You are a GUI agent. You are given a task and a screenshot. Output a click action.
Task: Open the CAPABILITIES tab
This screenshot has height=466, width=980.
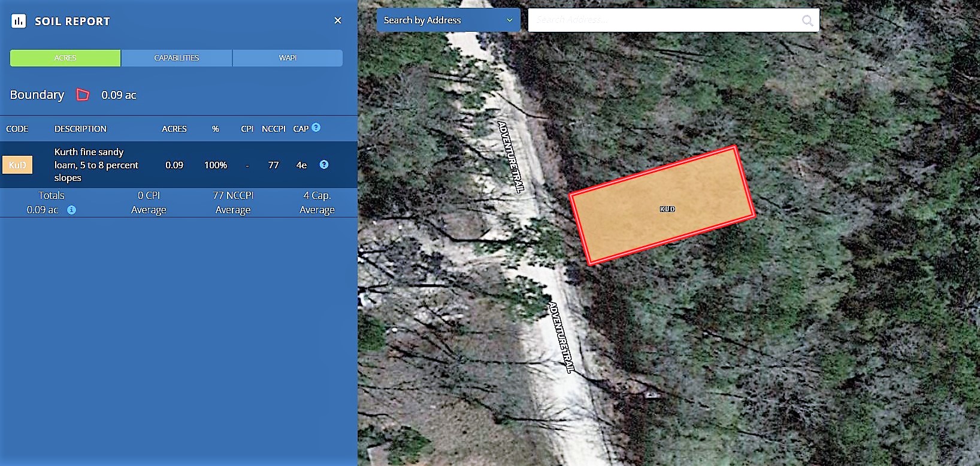pyautogui.click(x=176, y=58)
